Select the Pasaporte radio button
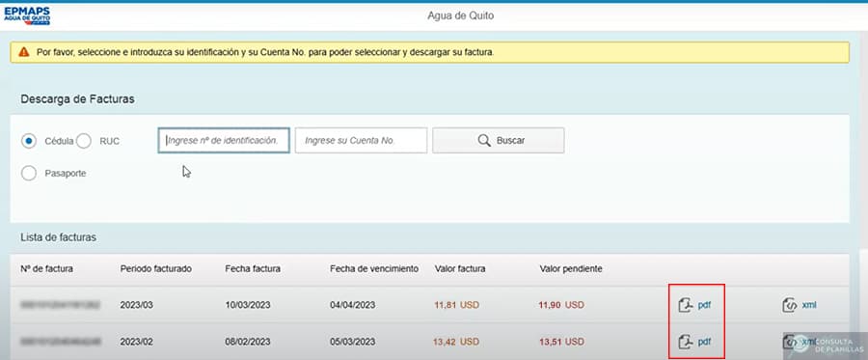Image resolution: width=868 pixels, height=360 pixels. tap(29, 174)
